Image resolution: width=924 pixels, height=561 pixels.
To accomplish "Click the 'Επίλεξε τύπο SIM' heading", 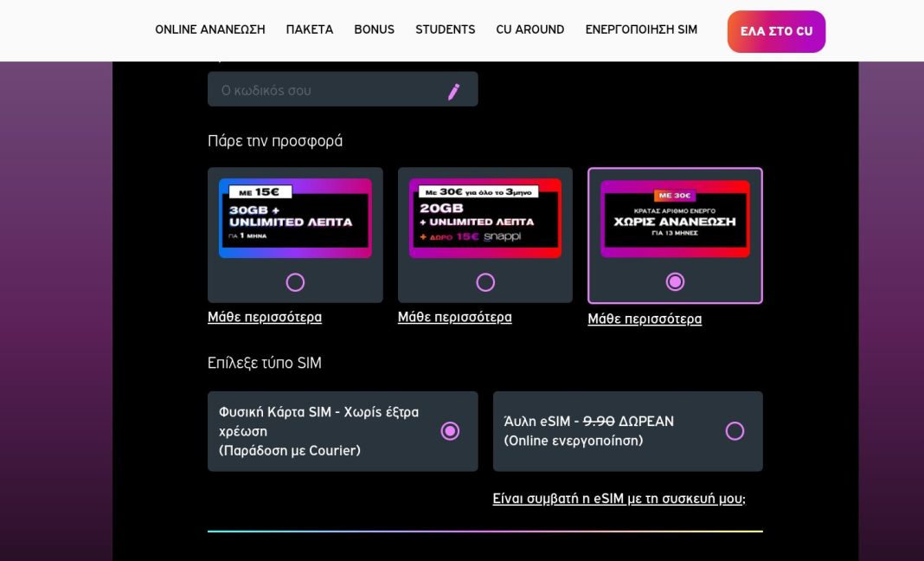I will point(265,363).
